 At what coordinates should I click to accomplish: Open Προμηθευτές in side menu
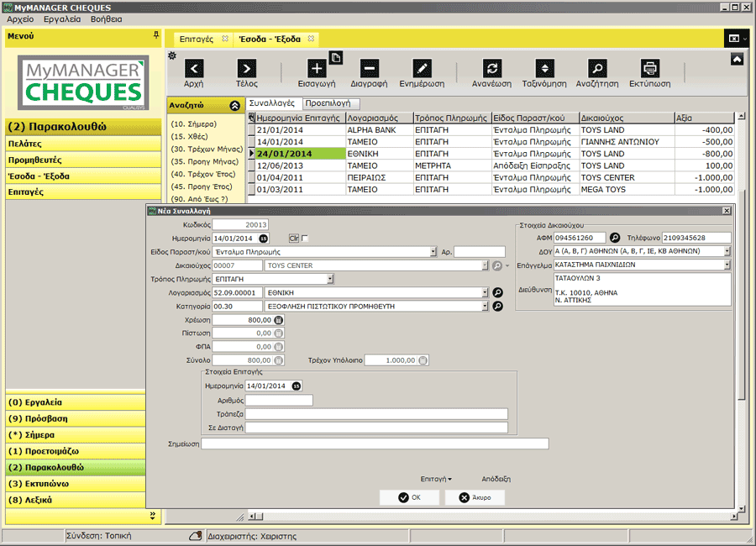point(83,160)
